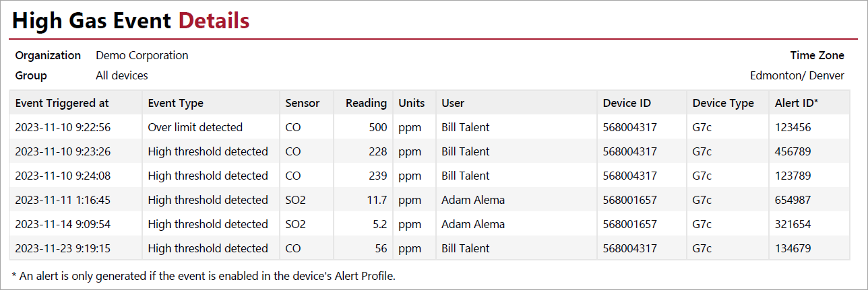
Task: Click the Event Triggered at column header
Action: (62, 103)
